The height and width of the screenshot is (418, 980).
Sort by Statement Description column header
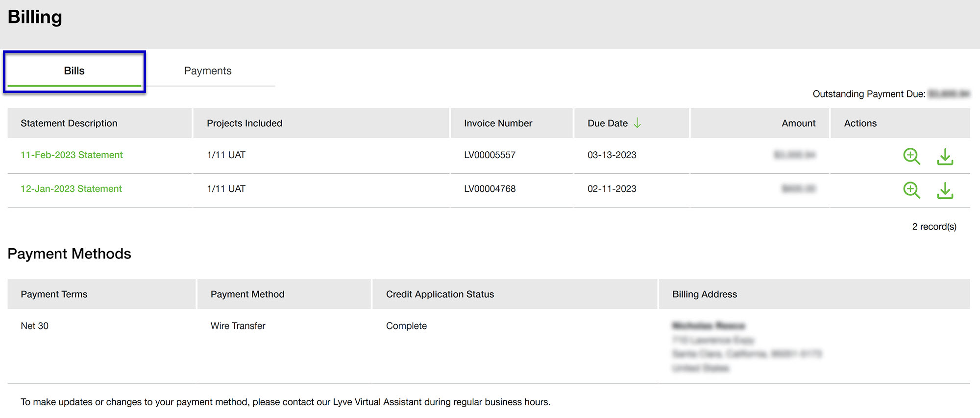click(x=69, y=123)
